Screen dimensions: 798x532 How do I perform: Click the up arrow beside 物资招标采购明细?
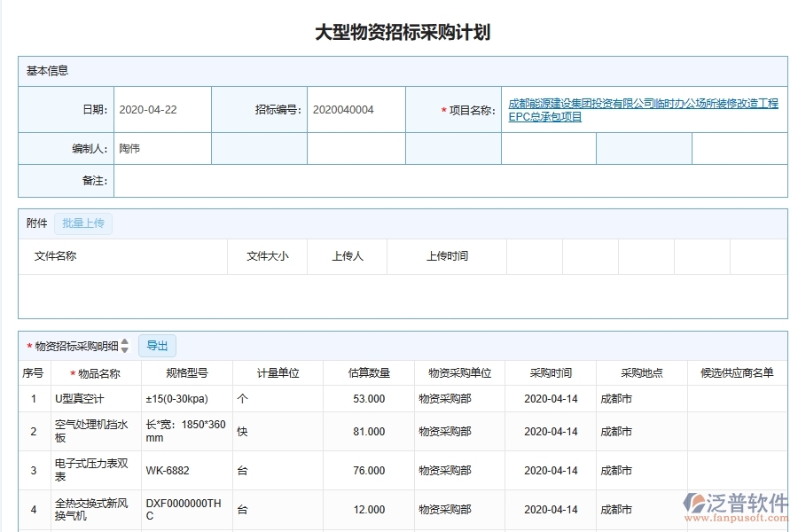pos(124,342)
